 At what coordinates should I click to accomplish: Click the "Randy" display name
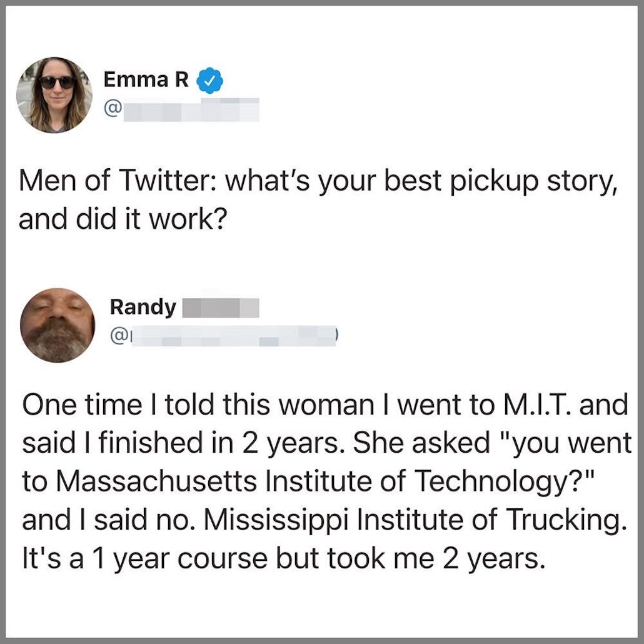pos(143,307)
